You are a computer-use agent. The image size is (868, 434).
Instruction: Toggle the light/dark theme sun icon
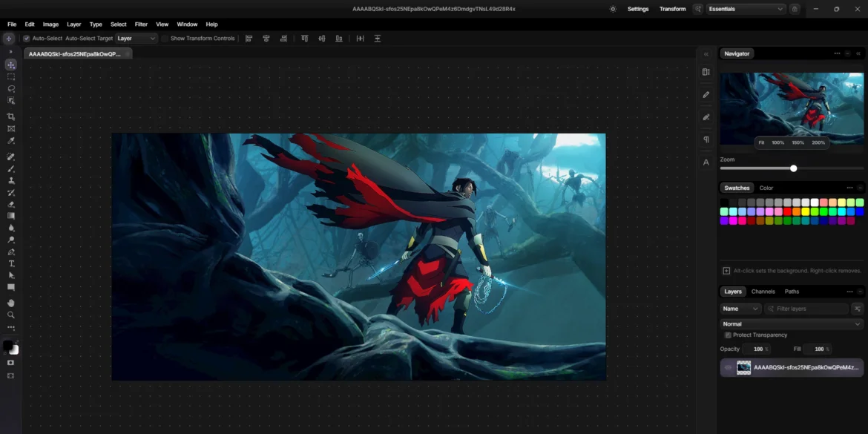[x=612, y=9]
